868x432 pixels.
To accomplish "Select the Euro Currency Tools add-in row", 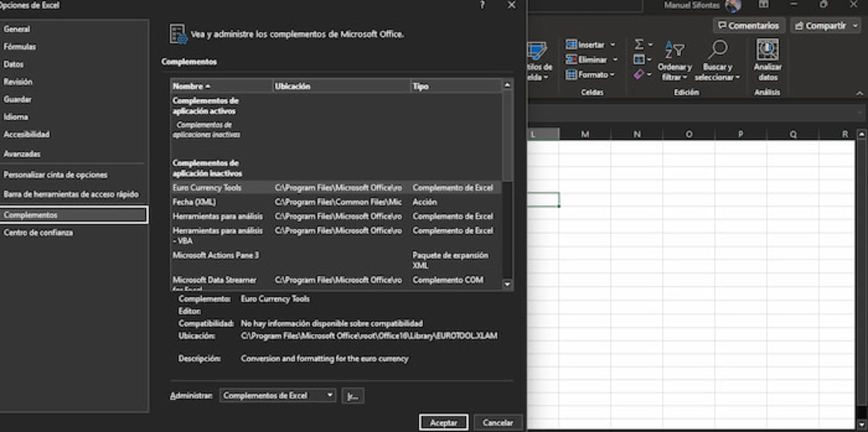I will (336, 188).
